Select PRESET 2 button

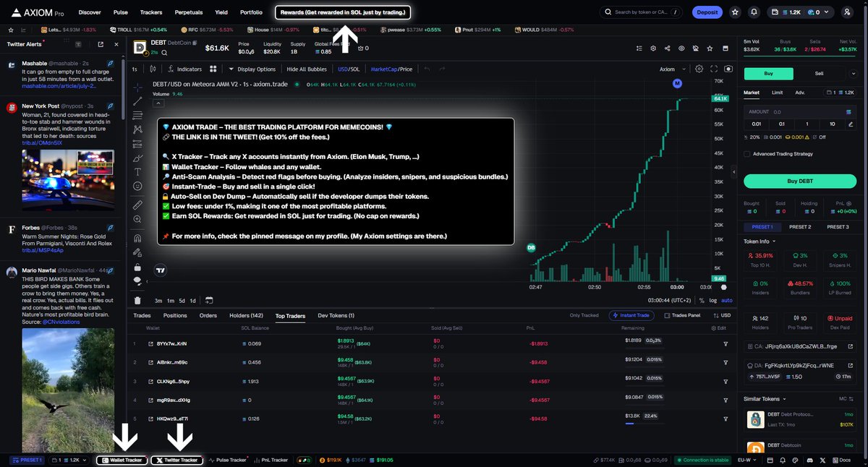(799, 227)
